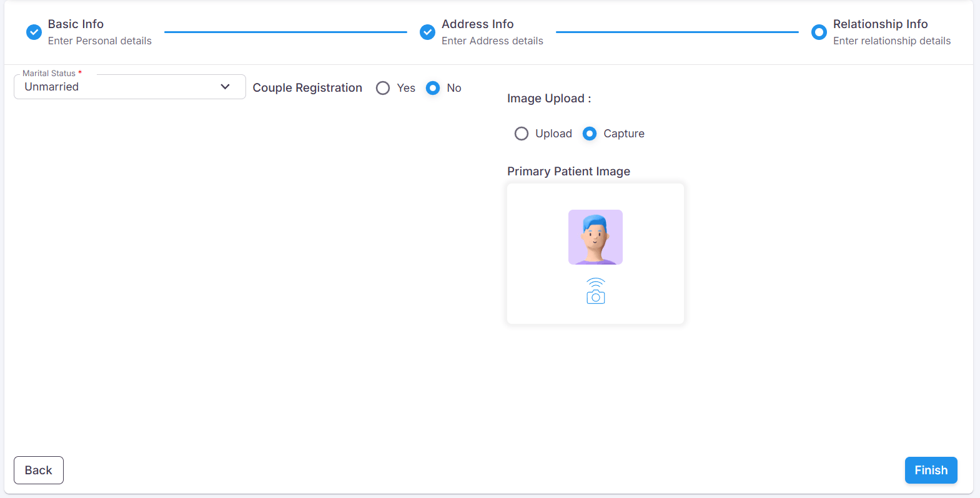Click the Back button

39,470
